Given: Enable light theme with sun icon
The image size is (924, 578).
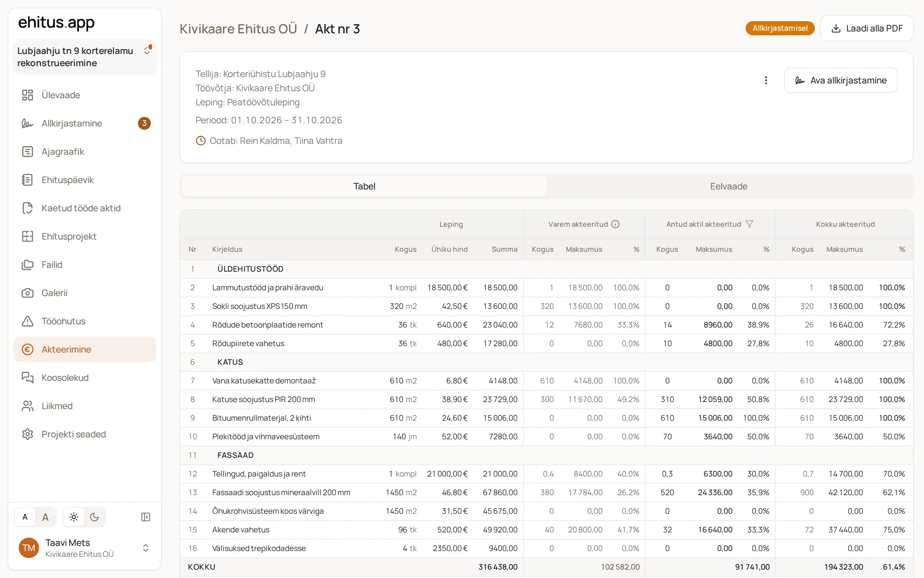Looking at the screenshot, I should point(74,517).
